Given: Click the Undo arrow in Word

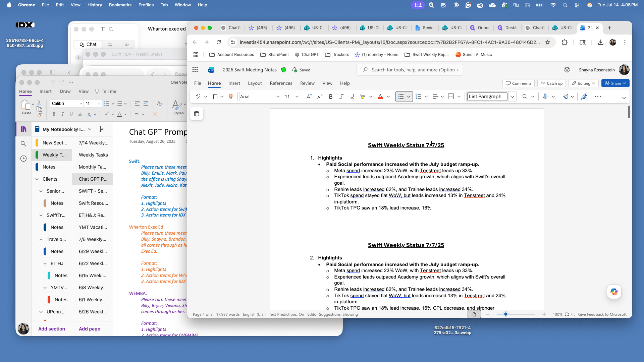Looking at the screenshot, I should pyautogui.click(x=198, y=97).
